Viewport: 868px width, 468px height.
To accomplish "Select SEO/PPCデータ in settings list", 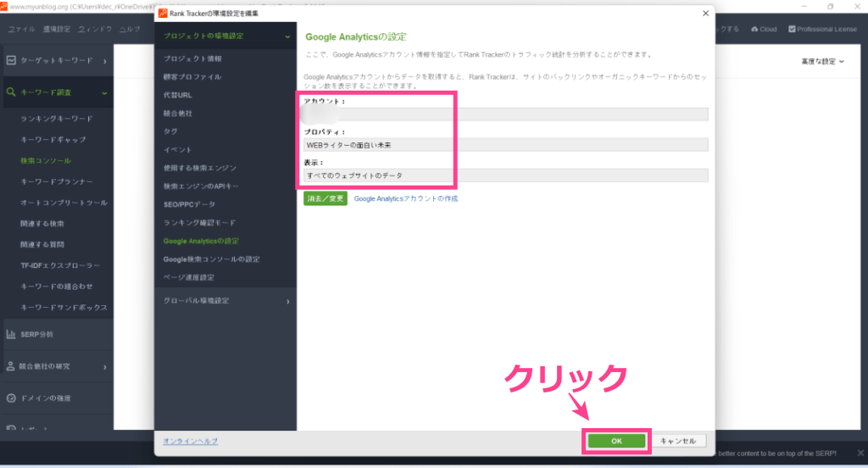I will pos(189,204).
